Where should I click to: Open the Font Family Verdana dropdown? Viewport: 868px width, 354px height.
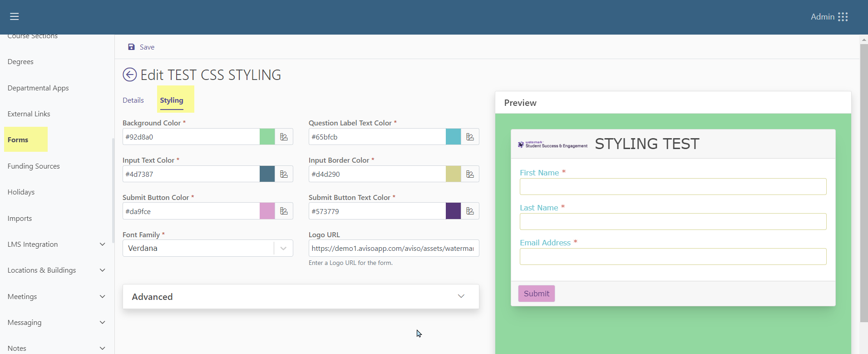click(208, 248)
